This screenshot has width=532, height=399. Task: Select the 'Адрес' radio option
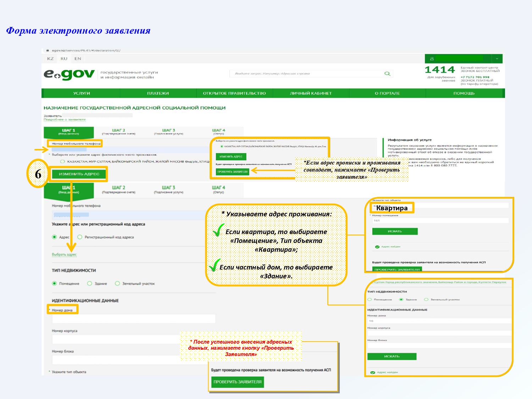[54, 237]
